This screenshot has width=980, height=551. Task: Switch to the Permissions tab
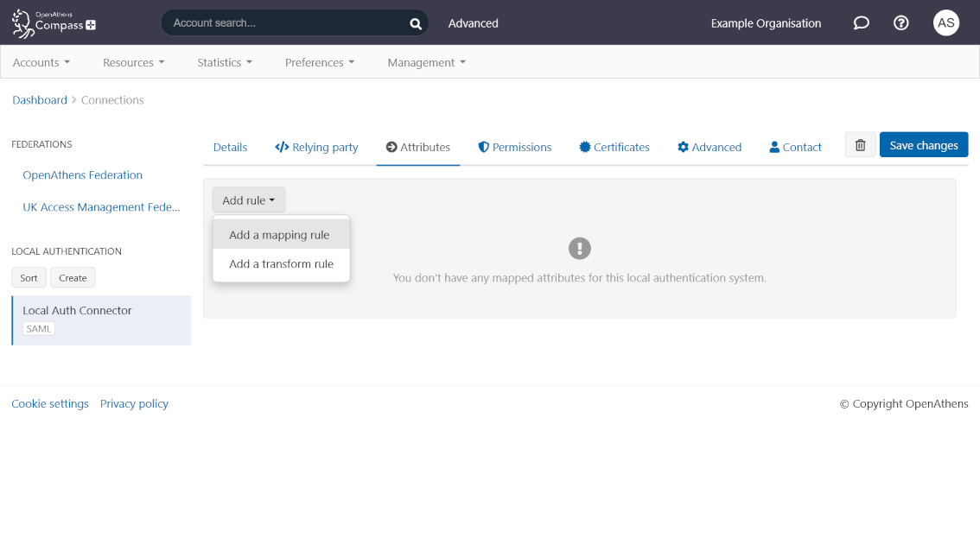pyautogui.click(x=514, y=148)
